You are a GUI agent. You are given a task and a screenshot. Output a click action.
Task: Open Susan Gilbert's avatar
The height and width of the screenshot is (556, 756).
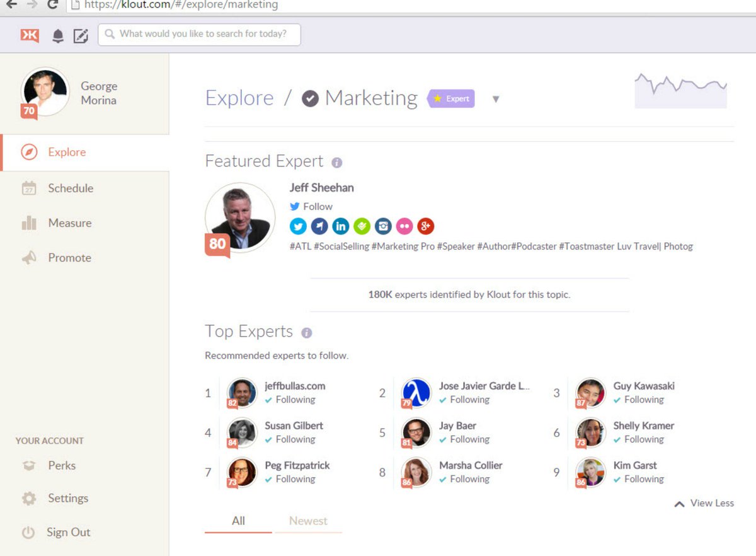point(242,432)
